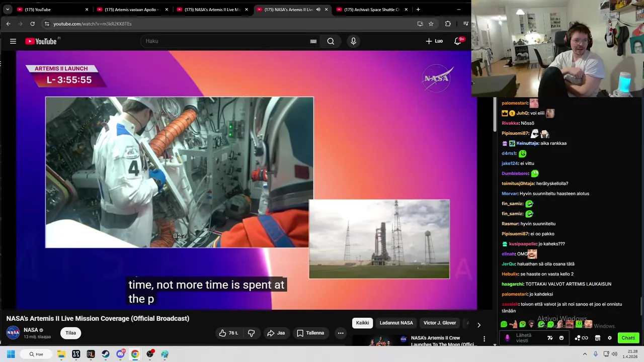Click username 'haagarchi' in chat
Image resolution: width=644 pixels, height=362 pixels.
click(x=511, y=284)
